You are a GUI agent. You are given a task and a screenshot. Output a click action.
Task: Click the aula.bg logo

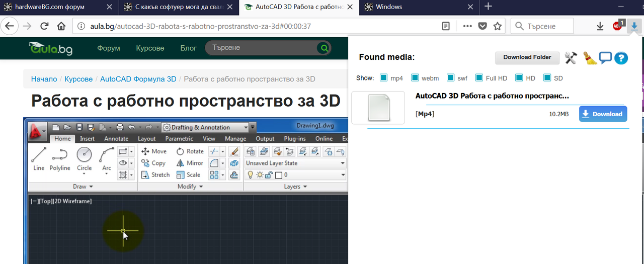coord(52,48)
